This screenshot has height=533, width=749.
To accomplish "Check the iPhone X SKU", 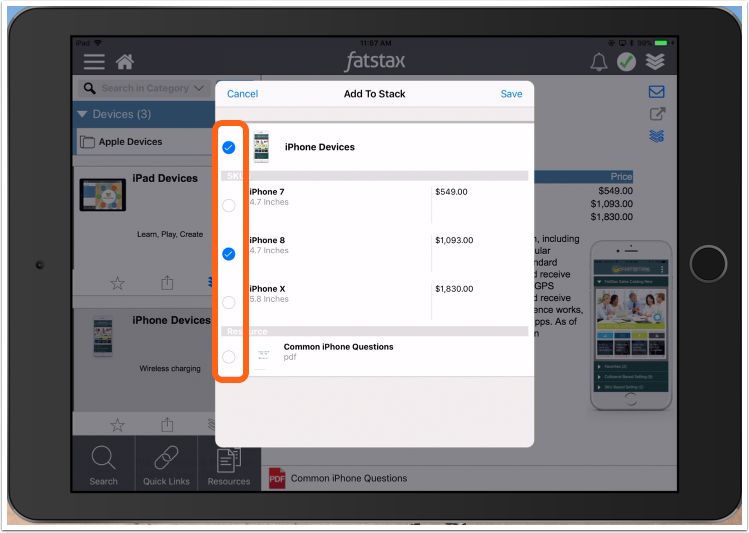I will point(229,302).
